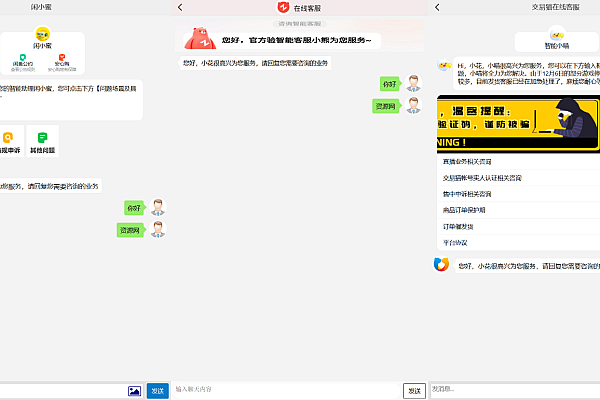Click the green 你好 bubble in left chat
Viewport: 600px width, 400px height.
click(134, 208)
